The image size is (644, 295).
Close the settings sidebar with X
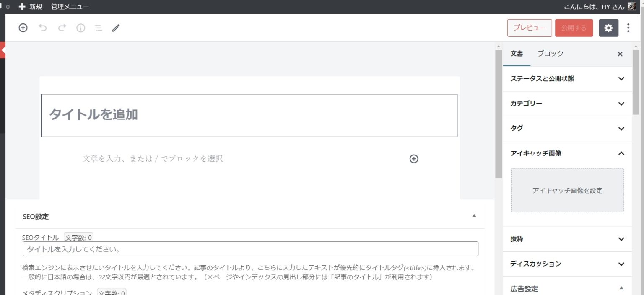[x=620, y=54]
